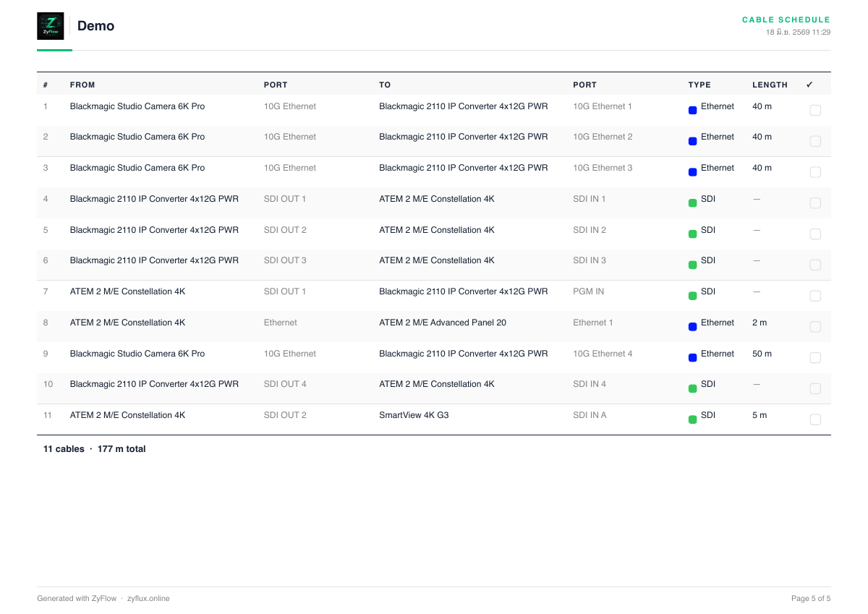The height and width of the screenshot is (614, 868).
Task: Tick the checkbox for cable row 3
Action: click(x=815, y=172)
